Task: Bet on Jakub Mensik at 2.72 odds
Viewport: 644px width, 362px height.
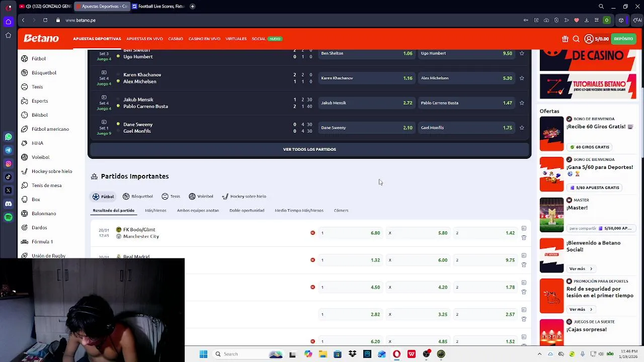Action: 366,103
